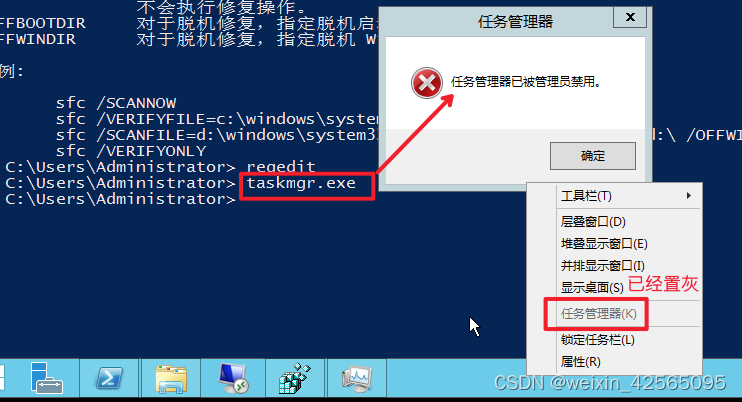Close the 任务管理器 error dialog with X
742x402 pixels.
[630, 17]
